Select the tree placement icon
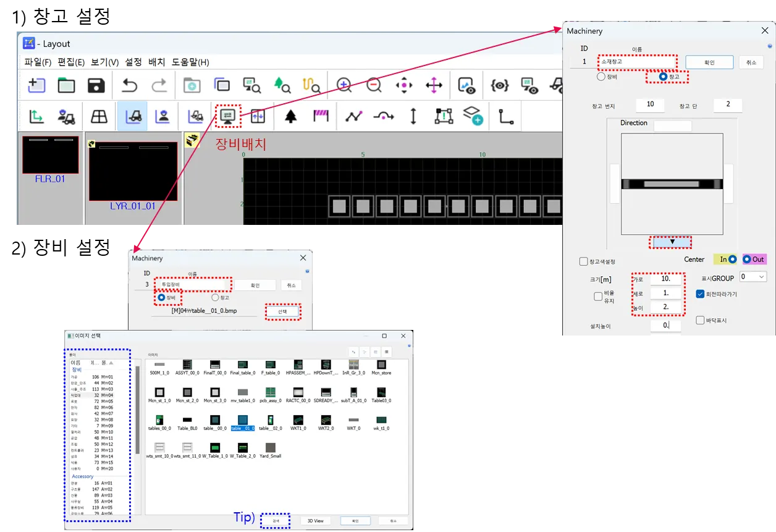The width and height of the screenshot is (776, 532). [290, 116]
